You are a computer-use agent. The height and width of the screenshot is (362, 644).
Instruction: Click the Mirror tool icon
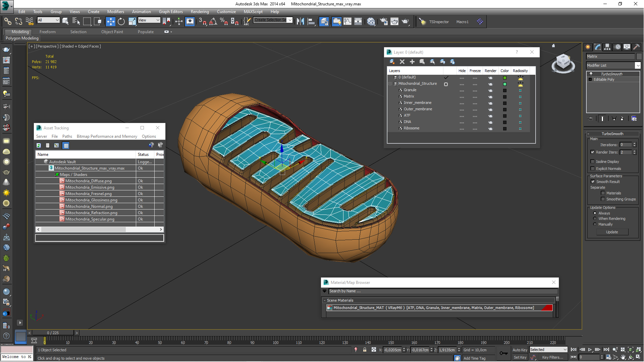(x=300, y=21)
